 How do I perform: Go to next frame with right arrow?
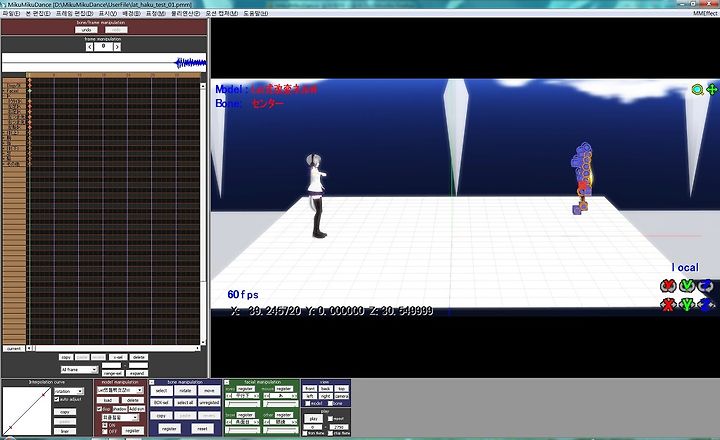[117, 46]
